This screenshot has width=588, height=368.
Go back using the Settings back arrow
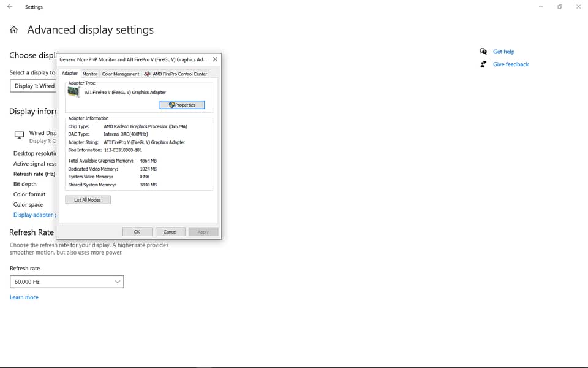click(x=9, y=7)
